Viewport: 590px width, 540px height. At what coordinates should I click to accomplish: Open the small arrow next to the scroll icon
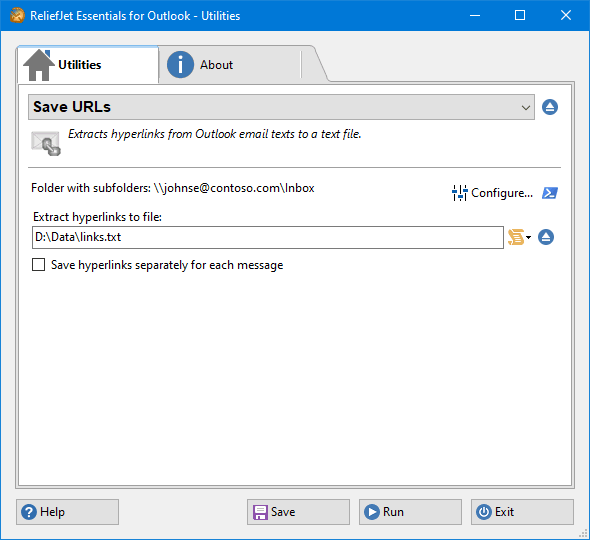[529, 237]
